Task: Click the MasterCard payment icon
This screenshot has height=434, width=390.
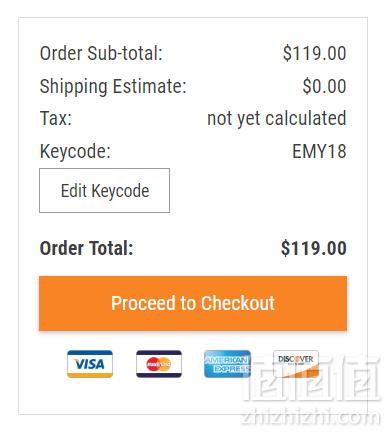Action: (x=159, y=364)
